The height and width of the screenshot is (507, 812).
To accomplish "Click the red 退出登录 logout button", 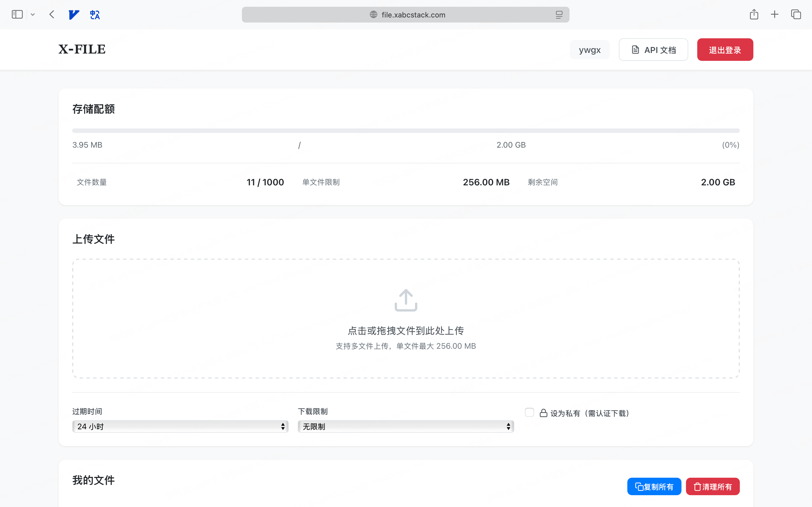I will tap(725, 50).
